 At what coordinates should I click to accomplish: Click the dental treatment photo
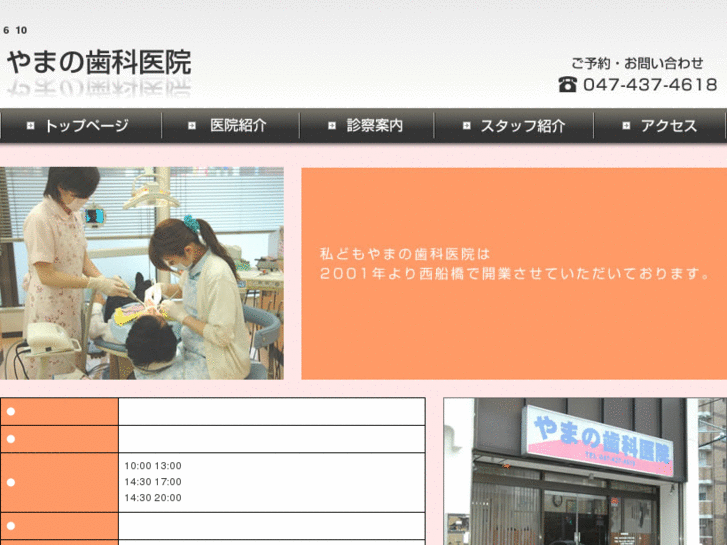[142, 273]
